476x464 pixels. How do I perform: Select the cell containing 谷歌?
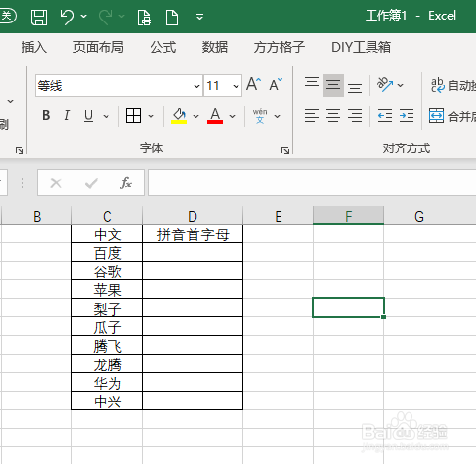pos(108,272)
